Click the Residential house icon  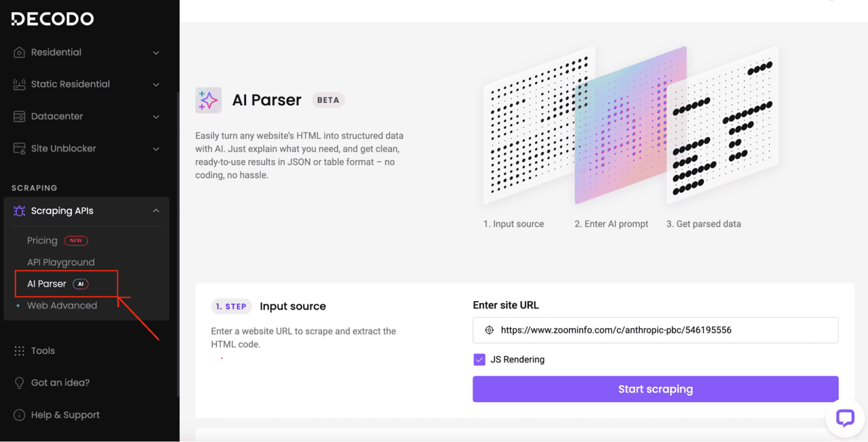coord(19,52)
